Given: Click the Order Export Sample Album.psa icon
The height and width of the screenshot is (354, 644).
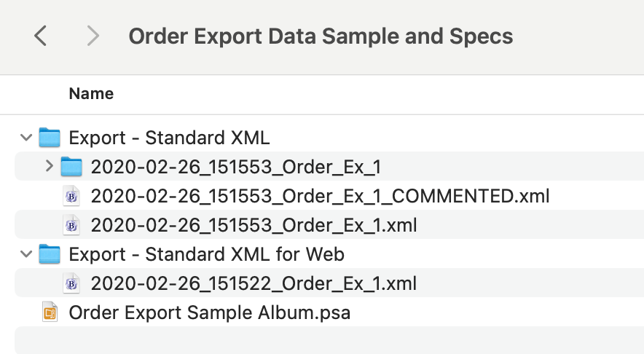Looking at the screenshot, I should [x=50, y=312].
